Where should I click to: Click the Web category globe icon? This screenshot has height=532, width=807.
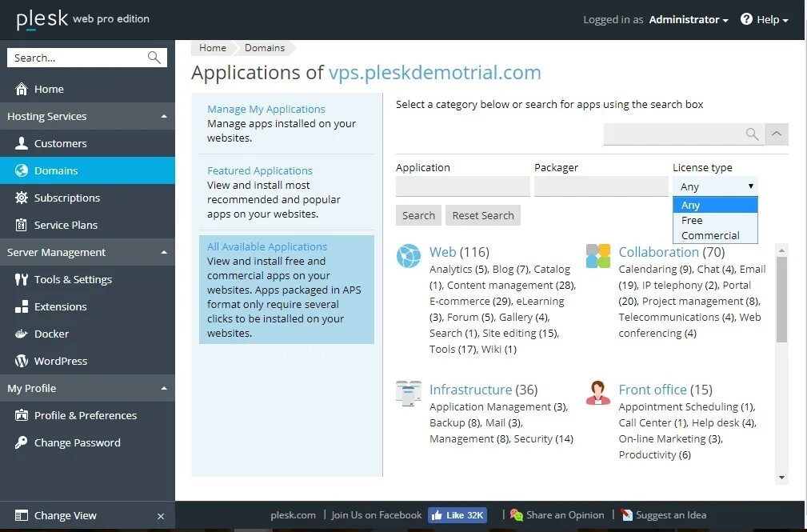[x=409, y=256]
